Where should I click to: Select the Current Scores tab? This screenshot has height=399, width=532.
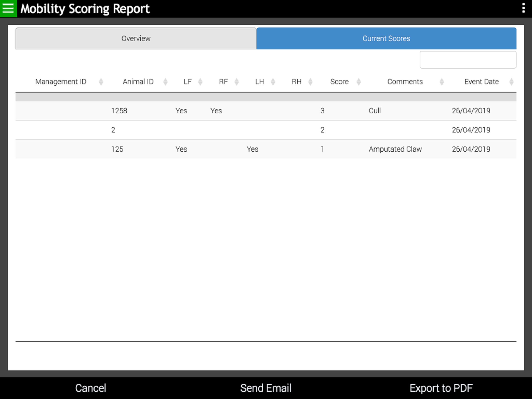pos(386,39)
